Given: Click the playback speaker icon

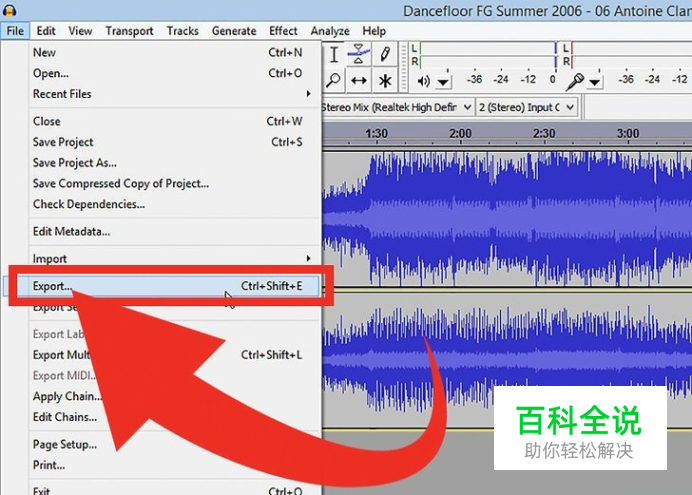Looking at the screenshot, I should click(423, 81).
